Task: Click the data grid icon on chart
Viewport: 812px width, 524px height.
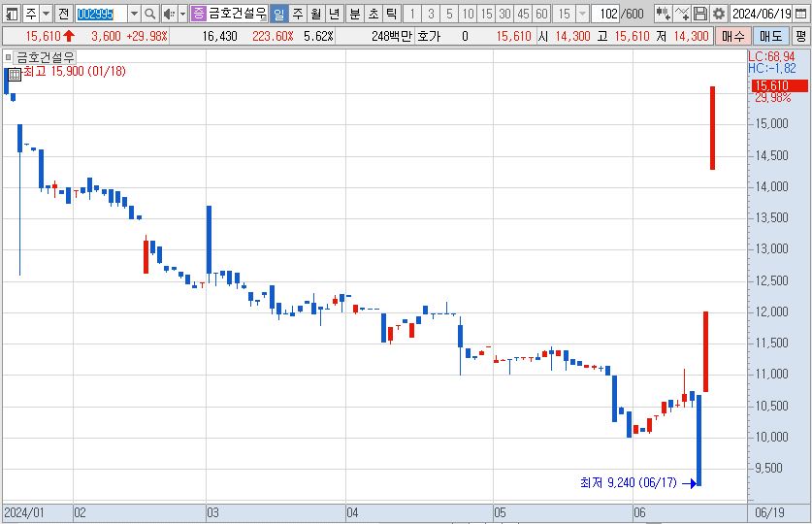Action: coord(15,74)
